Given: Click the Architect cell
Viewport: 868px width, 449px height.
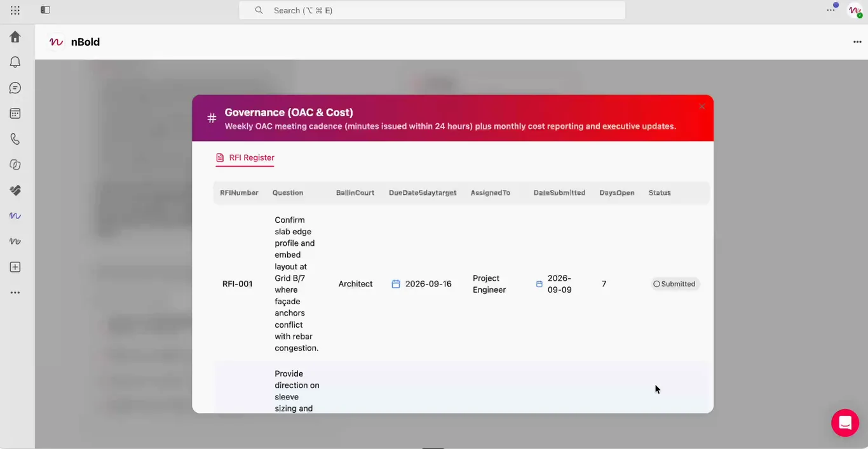Looking at the screenshot, I should click(x=355, y=284).
